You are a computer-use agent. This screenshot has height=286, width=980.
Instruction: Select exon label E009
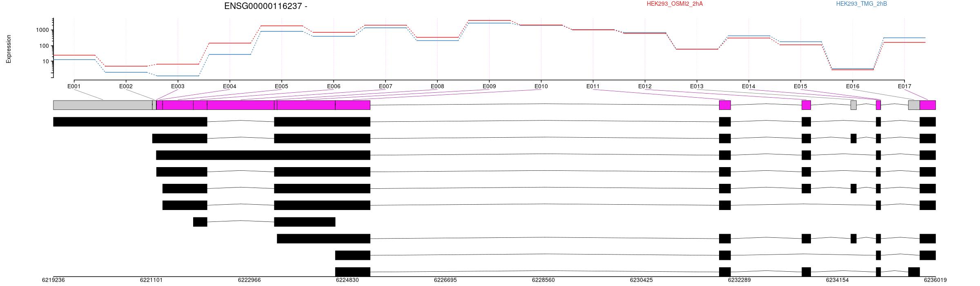pos(489,86)
